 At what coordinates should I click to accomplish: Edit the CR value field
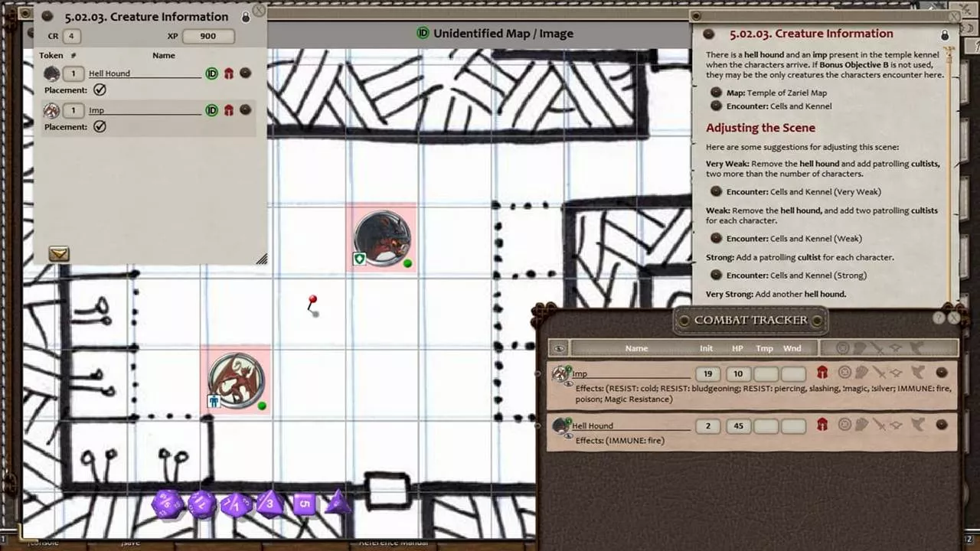(x=71, y=36)
